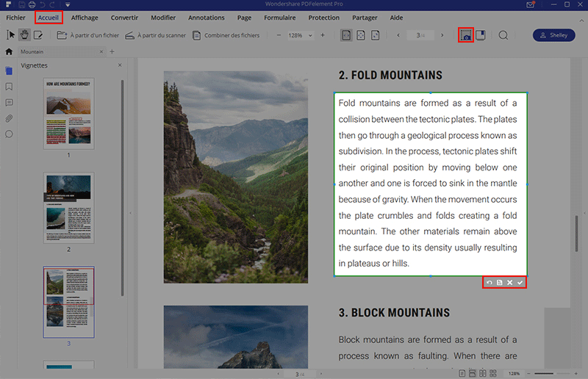Expand the 128% zoom dropdown

[310, 35]
